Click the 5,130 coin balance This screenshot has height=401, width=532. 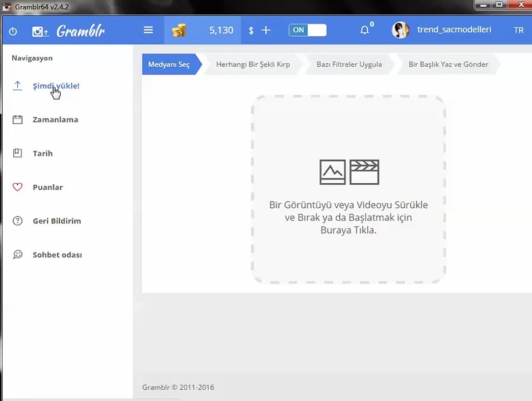point(221,30)
